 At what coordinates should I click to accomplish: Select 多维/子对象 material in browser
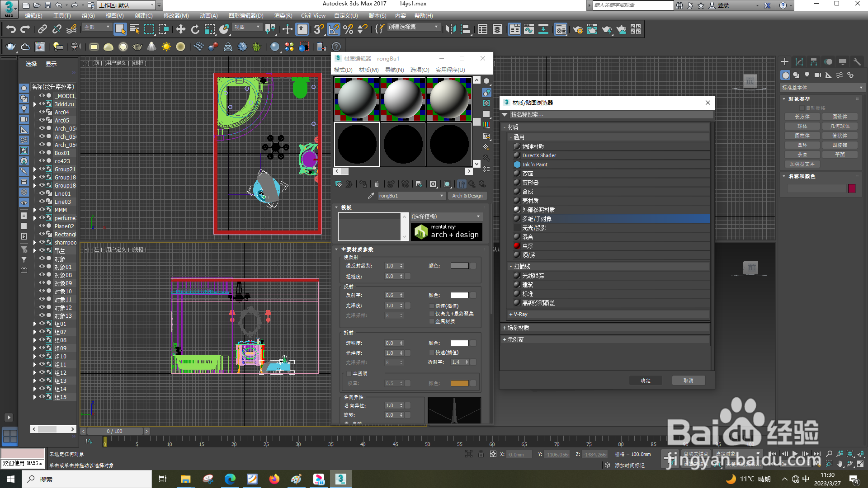point(611,219)
